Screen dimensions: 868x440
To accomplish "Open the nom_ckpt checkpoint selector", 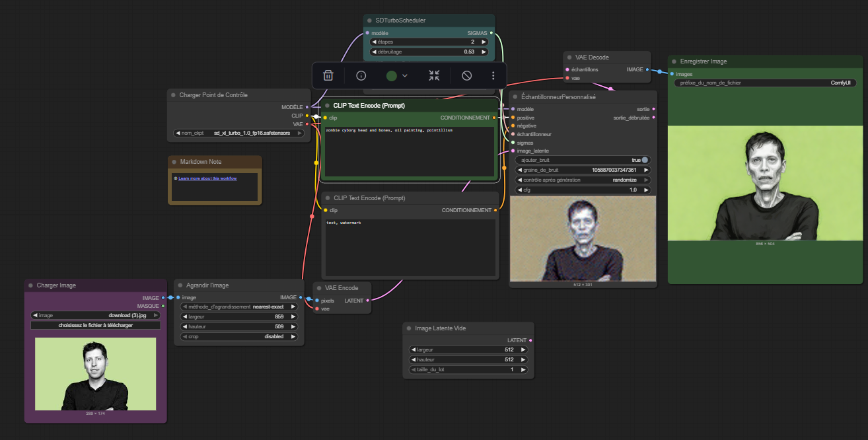I will click(x=238, y=133).
